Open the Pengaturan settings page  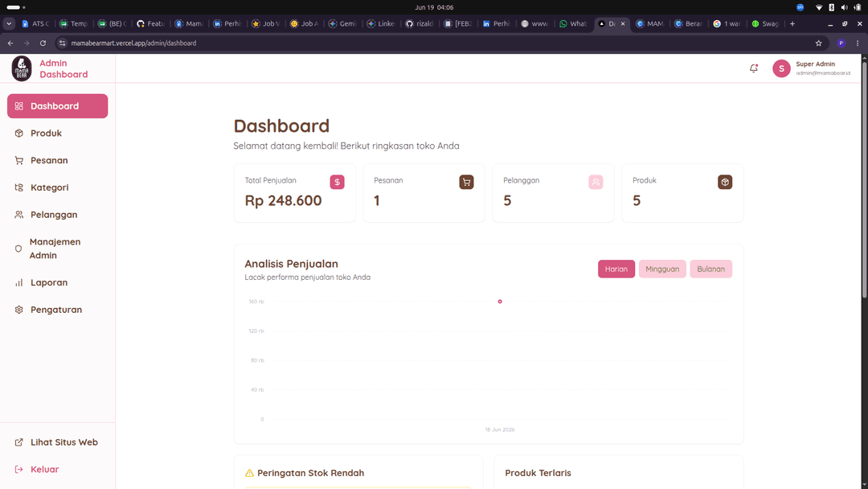58,310
